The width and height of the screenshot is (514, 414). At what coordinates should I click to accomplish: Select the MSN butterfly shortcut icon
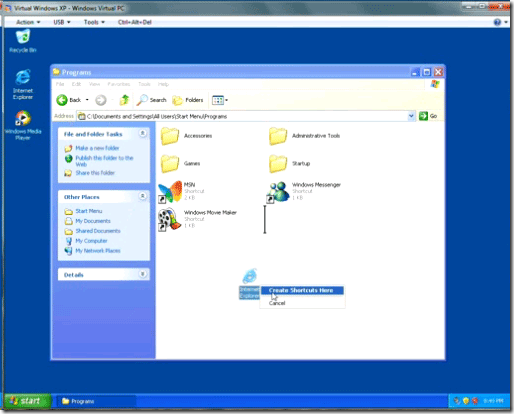click(x=170, y=192)
